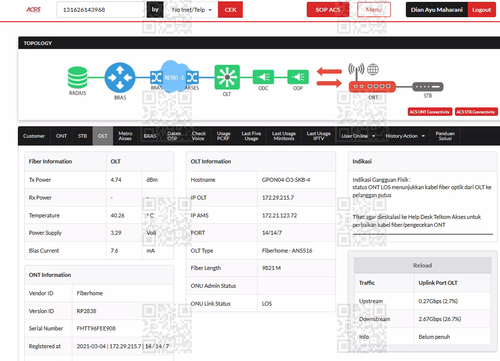Open the Menu button
The height and width of the screenshot is (361, 500).
[x=374, y=10]
